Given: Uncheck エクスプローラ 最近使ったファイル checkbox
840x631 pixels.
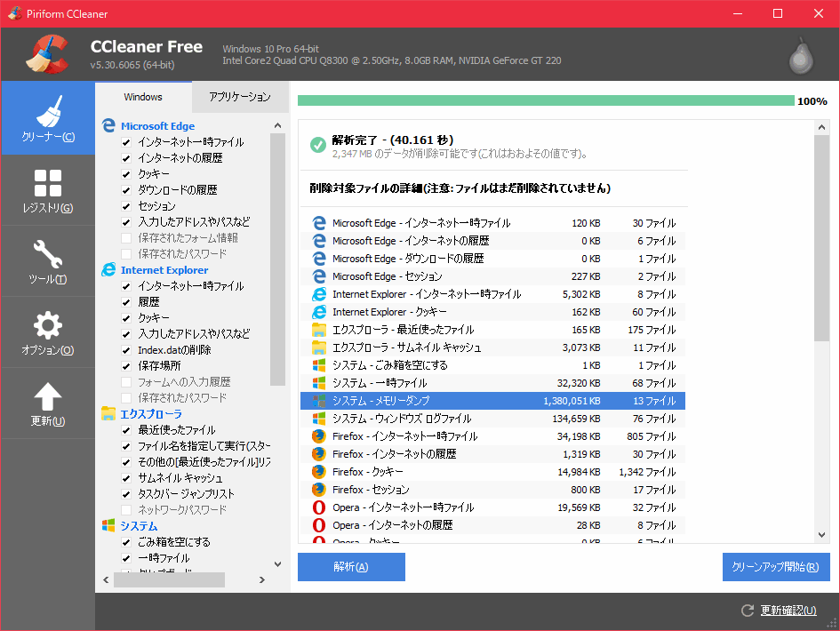Looking at the screenshot, I should point(126,430).
